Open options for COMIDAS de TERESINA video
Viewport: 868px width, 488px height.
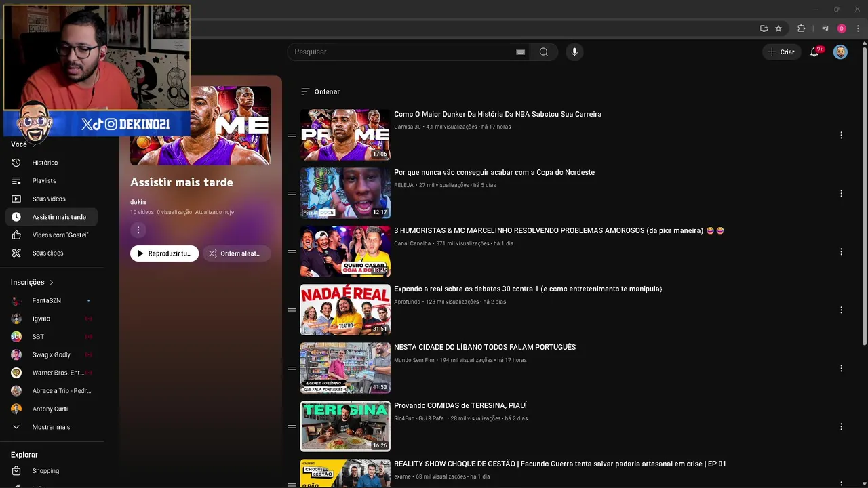[841, 426]
